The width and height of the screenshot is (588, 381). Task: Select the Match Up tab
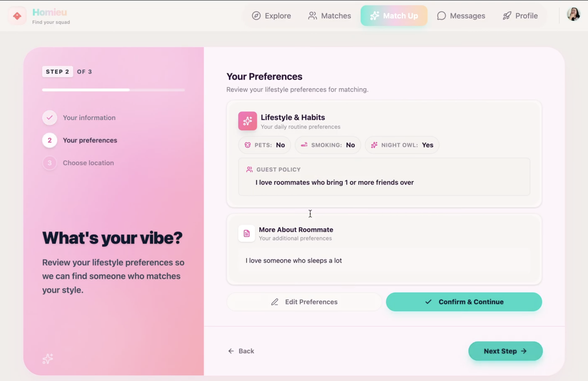(394, 16)
